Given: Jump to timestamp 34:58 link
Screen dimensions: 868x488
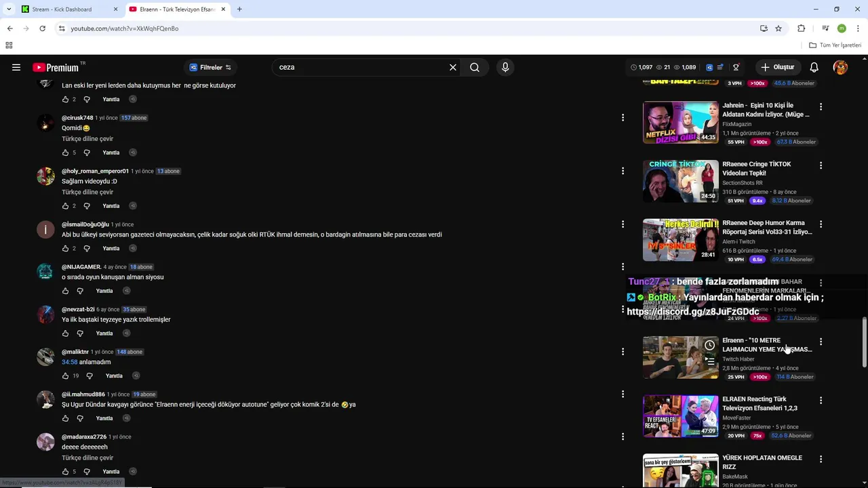Looking at the screenshot, I should (x=69, y=362).
